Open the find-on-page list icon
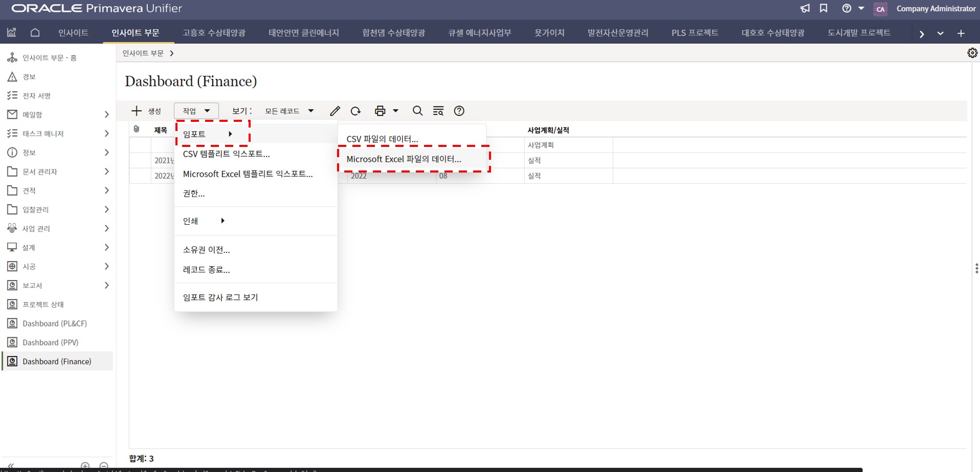The image size is (980, 472). 438,111
